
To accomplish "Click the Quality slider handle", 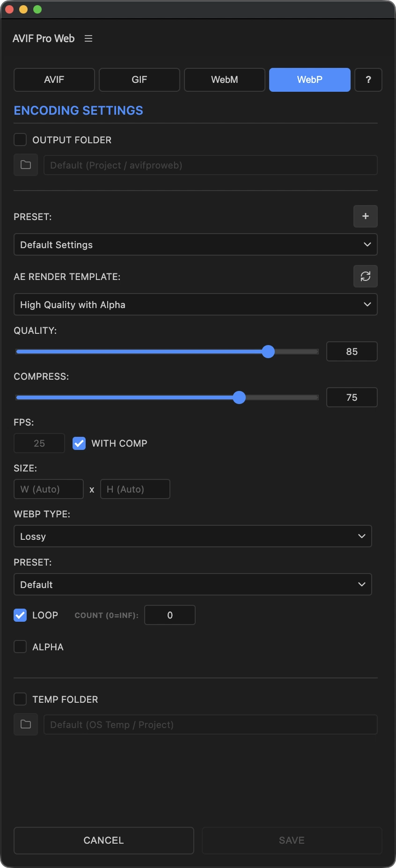I will 268,352.
